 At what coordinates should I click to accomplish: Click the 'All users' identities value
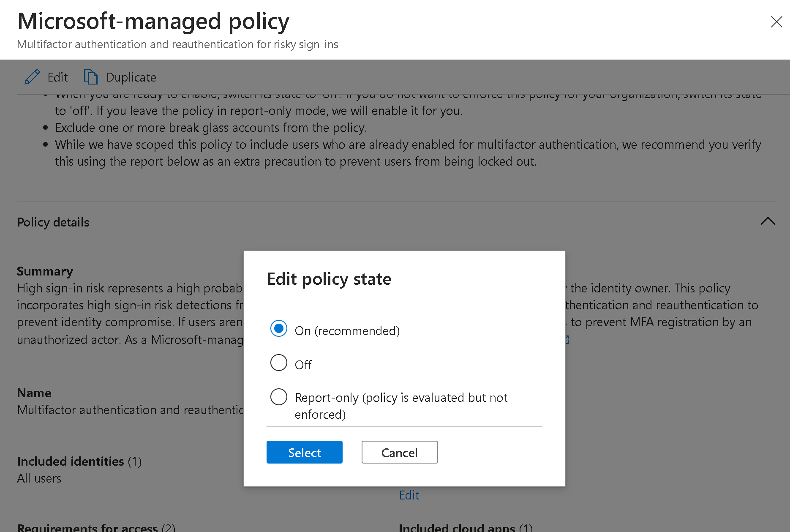pos(39,478)
